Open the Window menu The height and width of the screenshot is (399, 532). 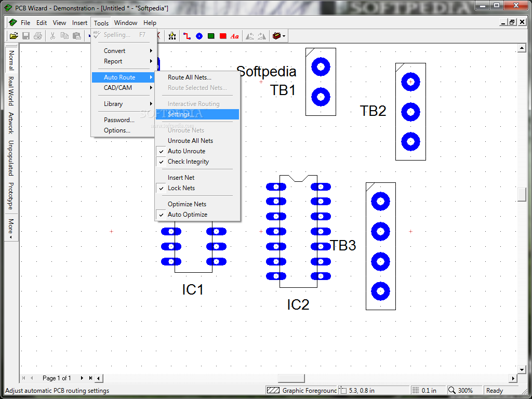click(126, 23)
